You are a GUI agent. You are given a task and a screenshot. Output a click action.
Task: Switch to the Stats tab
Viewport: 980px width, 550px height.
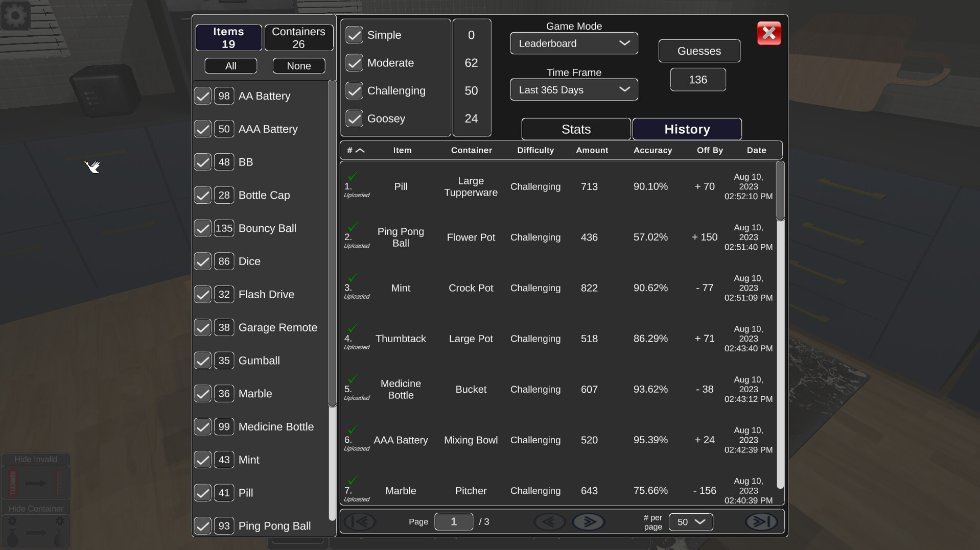tap(576, 129)
